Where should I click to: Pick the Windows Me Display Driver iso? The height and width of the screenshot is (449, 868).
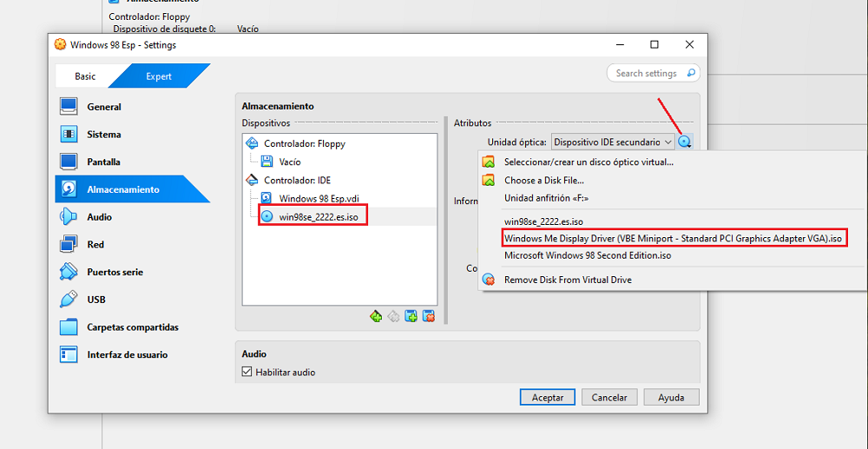tap(674, 239)
